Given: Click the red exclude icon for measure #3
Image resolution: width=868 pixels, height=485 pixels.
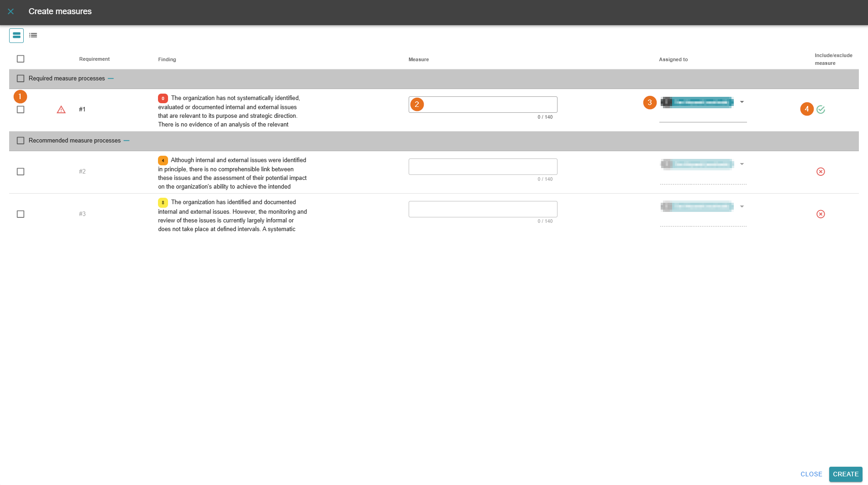Looking at the screenshot, I should [821, 214].
